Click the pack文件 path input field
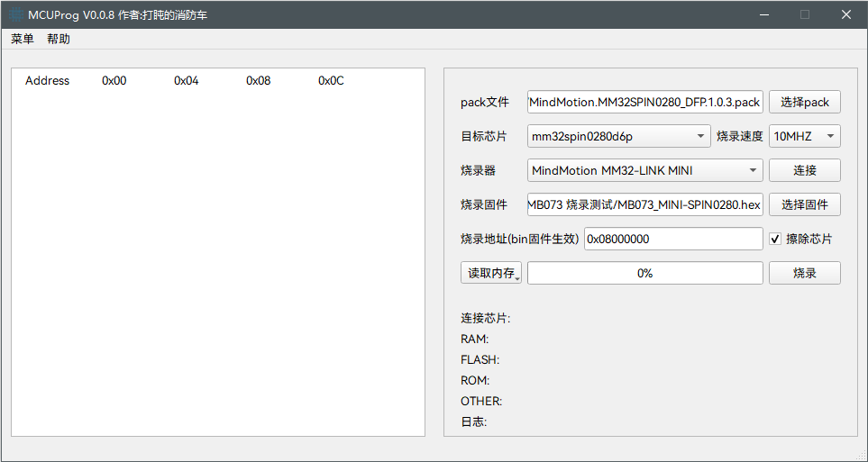 point(644,102)
